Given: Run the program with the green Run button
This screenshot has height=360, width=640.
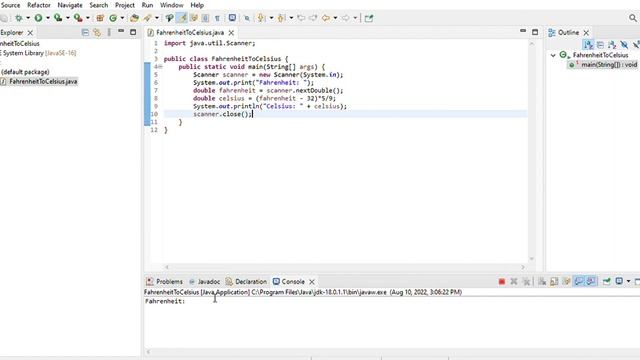Looking at the screenshot, I should (x=38, y=18).
